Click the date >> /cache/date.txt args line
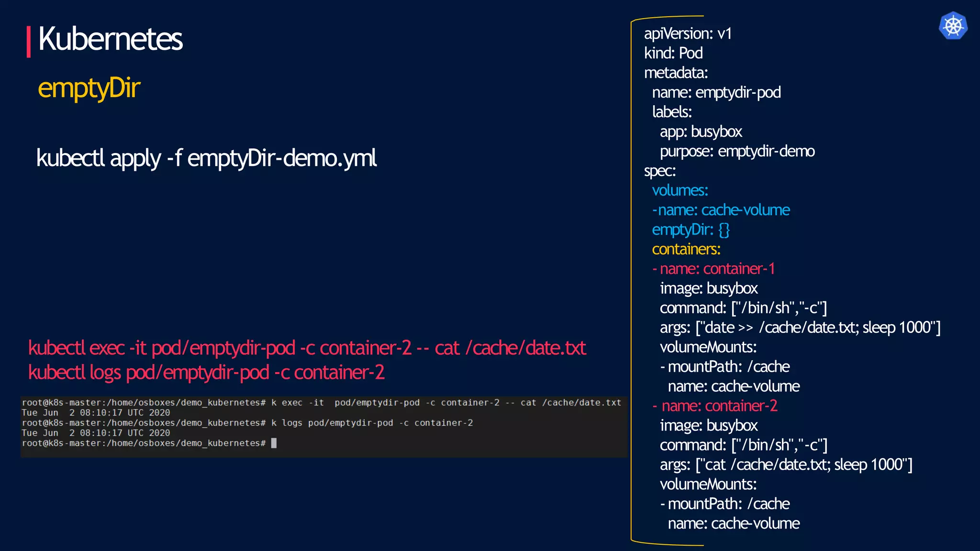 [x=800, y=328]
